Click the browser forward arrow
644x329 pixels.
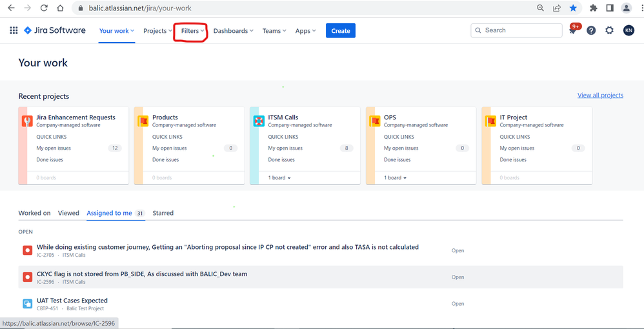tap(28, 8)
